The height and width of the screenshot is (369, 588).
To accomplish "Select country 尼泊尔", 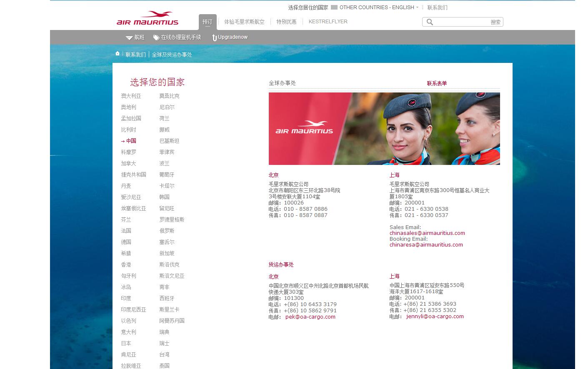I will 167,107.
